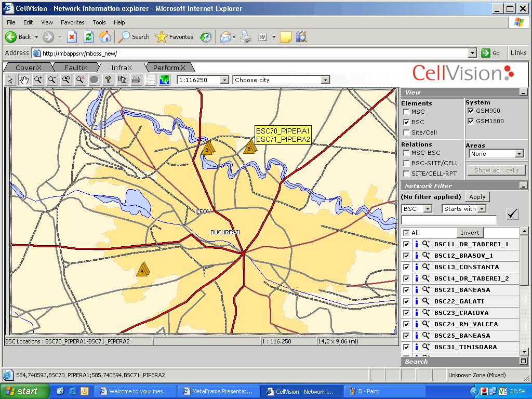Zoom to BSC22_GALATI via magnifier icon
532x399 pixels.
(x=426, y=301)
